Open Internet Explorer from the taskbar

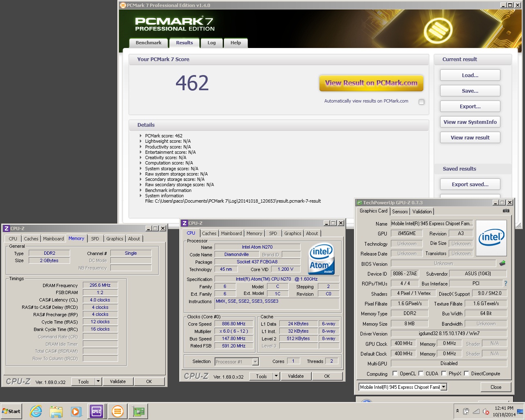(36, 411)
